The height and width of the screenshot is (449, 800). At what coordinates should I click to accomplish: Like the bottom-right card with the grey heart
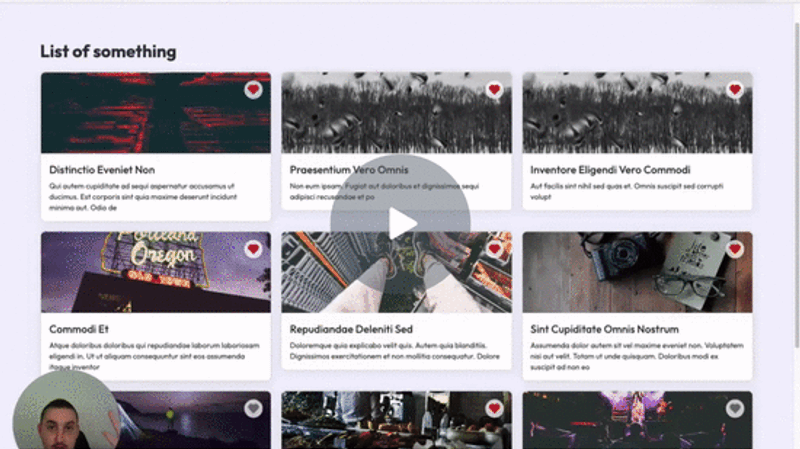(x=735, y=408)
